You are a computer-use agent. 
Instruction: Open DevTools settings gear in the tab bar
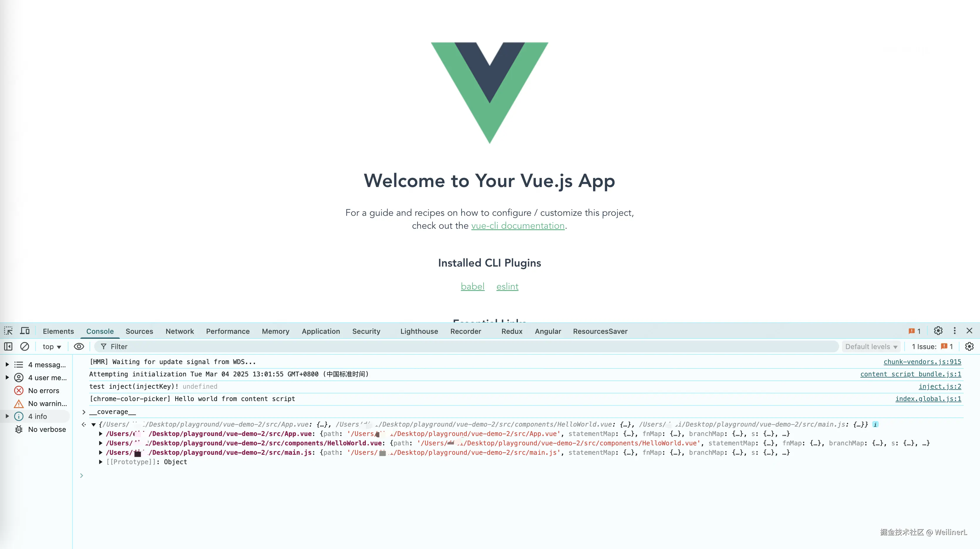[x=938, y=331]
